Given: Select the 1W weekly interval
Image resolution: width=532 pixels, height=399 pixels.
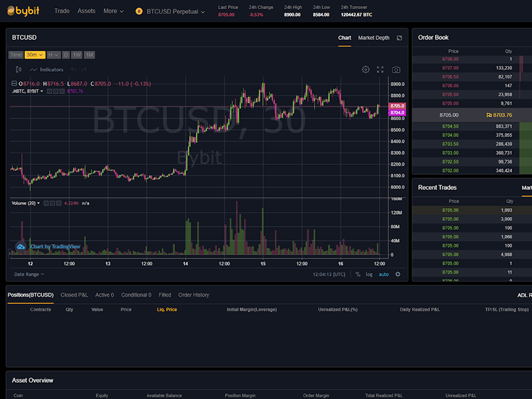Looking at the screenshot, I should pyautogui.click(x=76, y=55).
